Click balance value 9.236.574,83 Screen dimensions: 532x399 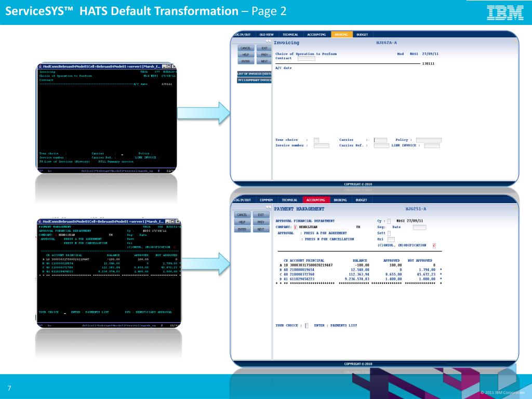click(x=357, y=279)
